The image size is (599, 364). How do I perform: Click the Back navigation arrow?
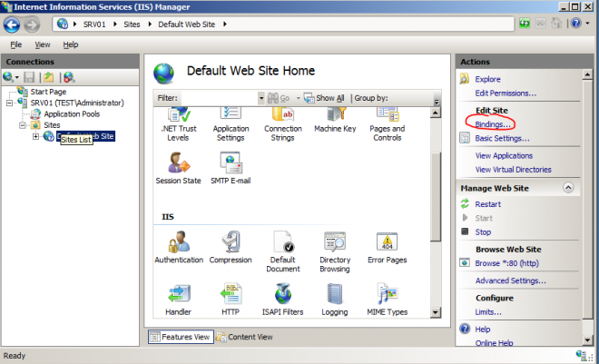(12, 25)
